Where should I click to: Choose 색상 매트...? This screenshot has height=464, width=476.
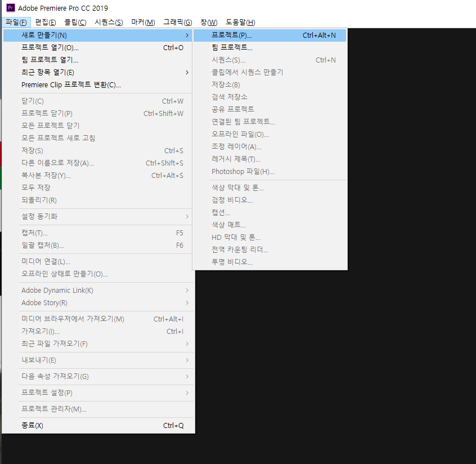270,225
